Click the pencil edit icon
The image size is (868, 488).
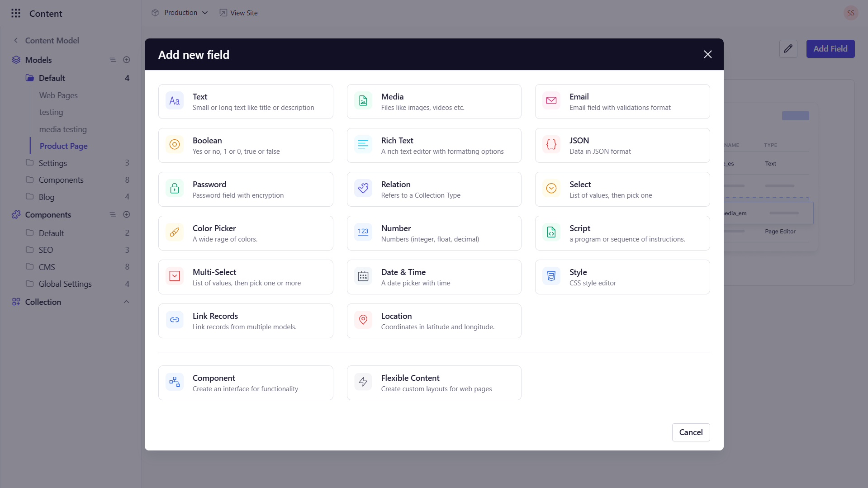tap(788, 49)
